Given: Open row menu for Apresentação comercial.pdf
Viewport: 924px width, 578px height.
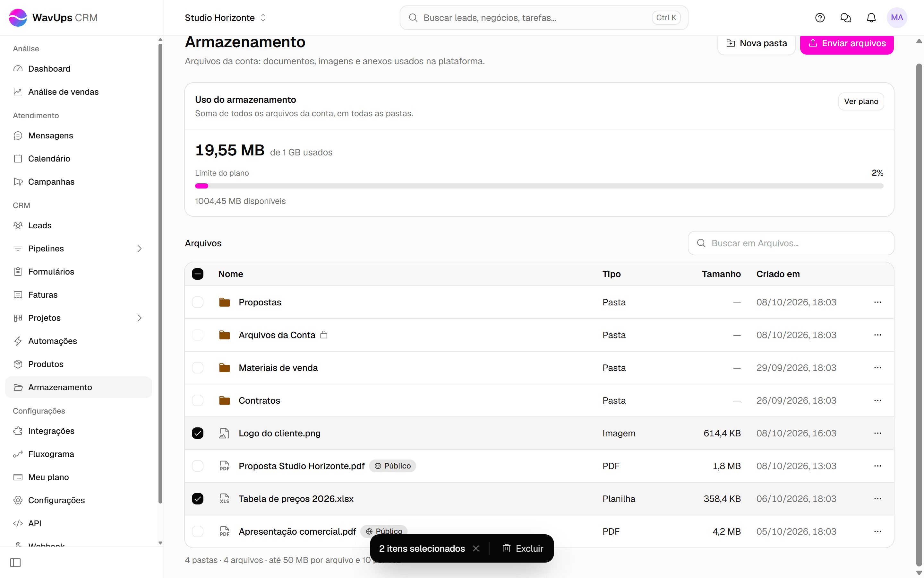Looking at the screenshot, I should click(x=877, y=531).
